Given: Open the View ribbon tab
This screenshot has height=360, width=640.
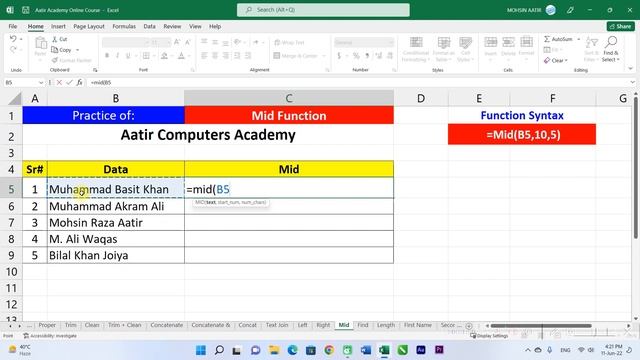Looking at the screenshot, I should (195, 27).
